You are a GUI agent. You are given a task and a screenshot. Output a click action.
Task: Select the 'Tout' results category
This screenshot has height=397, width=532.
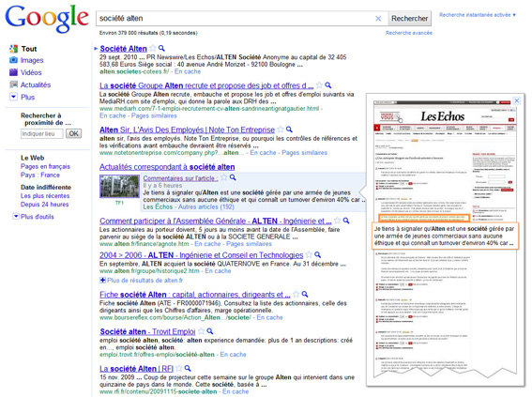29,49
